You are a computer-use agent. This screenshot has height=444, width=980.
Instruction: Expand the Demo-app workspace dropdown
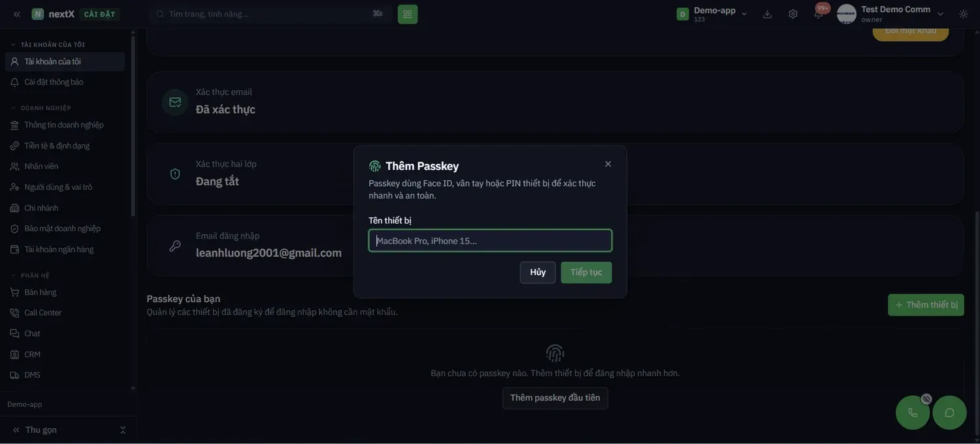pos(712,14)
